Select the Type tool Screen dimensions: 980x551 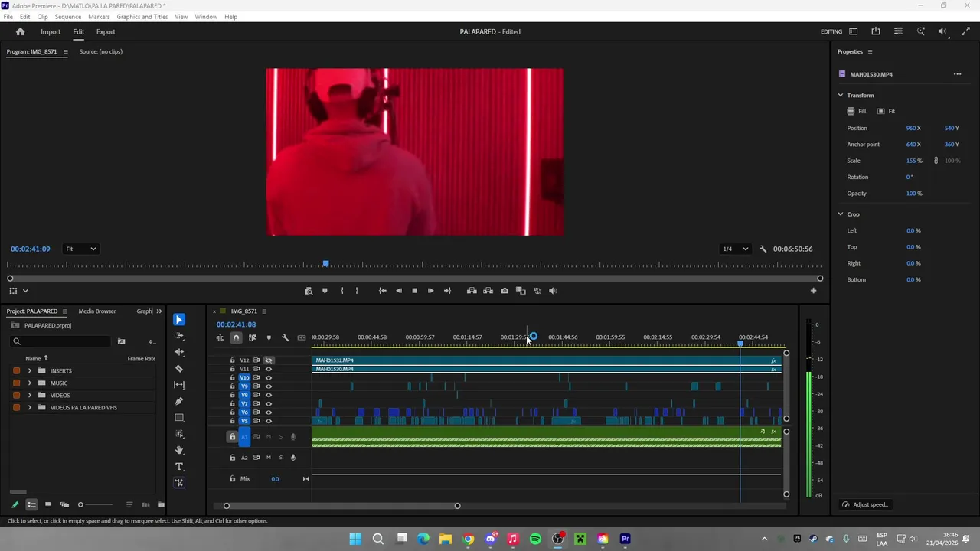tap(179, 466)
